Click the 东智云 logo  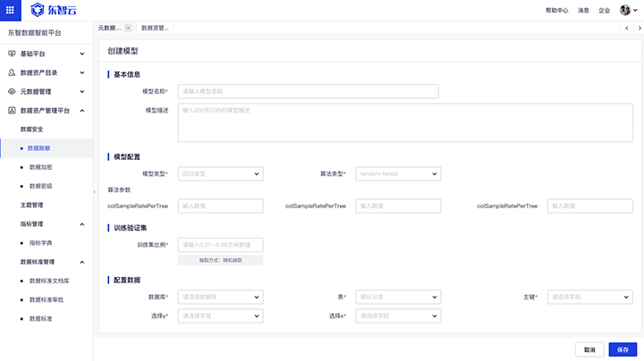click(52, 10)
